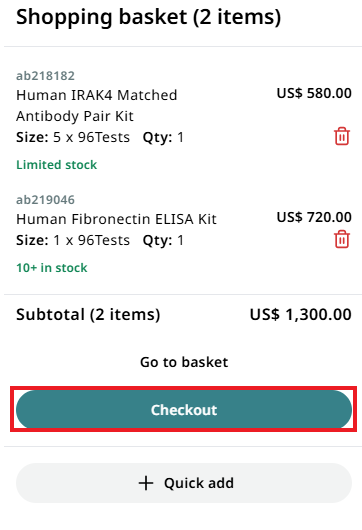Click the 5 x 96Tests size text

point(91,137)
